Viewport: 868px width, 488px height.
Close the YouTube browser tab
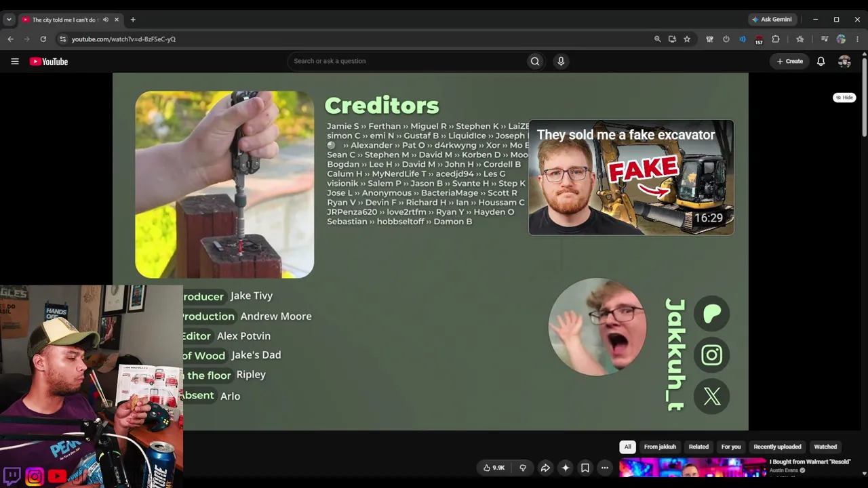coord(117,20)
